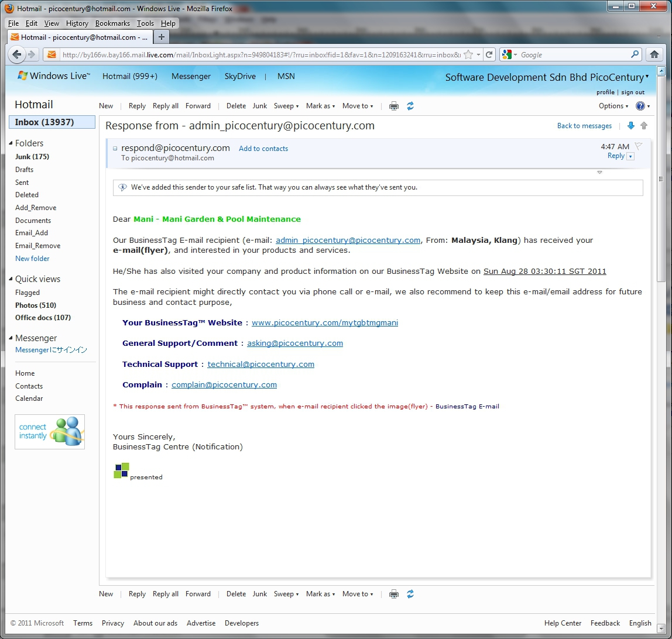This screenshot has height=639, width=672.
Task: Collapse message header with small square toggle
Action: coord(115,149)
